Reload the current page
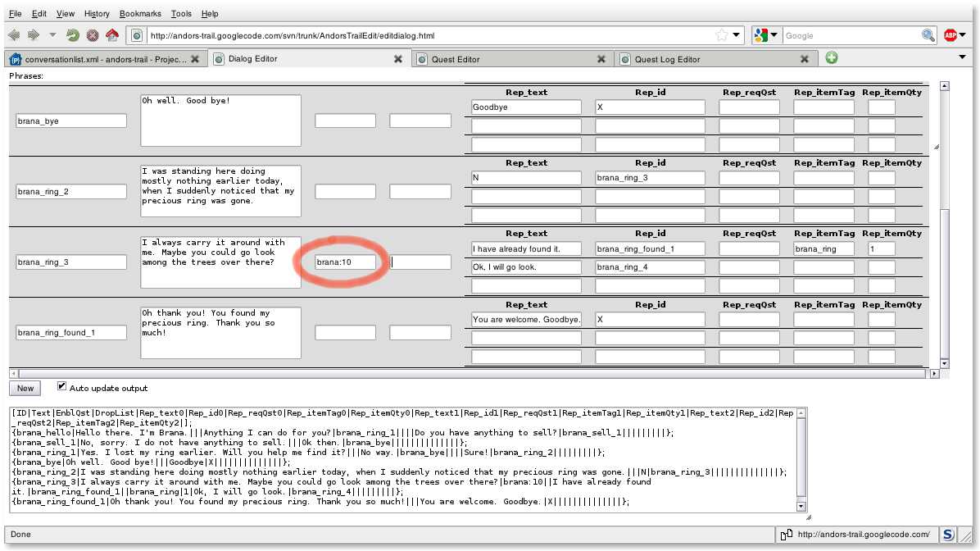This screenshot has height=551, width=980. [x=73, y=35]
